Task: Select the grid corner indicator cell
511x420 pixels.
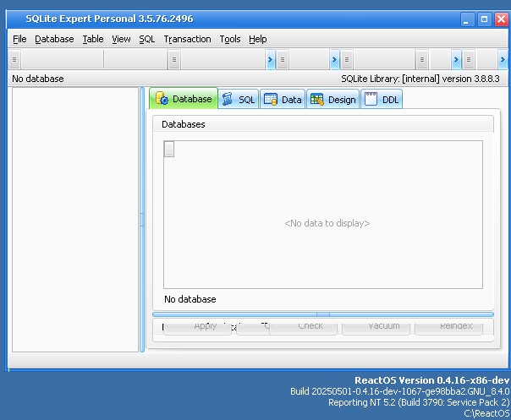Action: 169,149
